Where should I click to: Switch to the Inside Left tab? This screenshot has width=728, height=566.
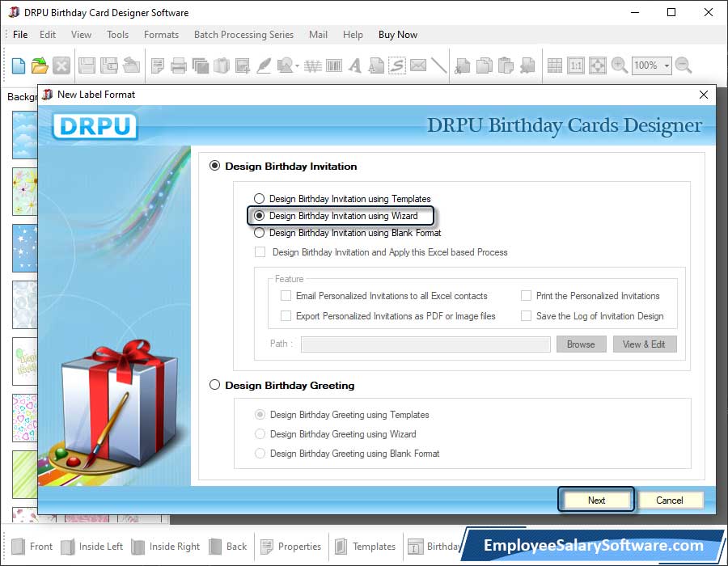pyautogui.click(x=91, y=547)
